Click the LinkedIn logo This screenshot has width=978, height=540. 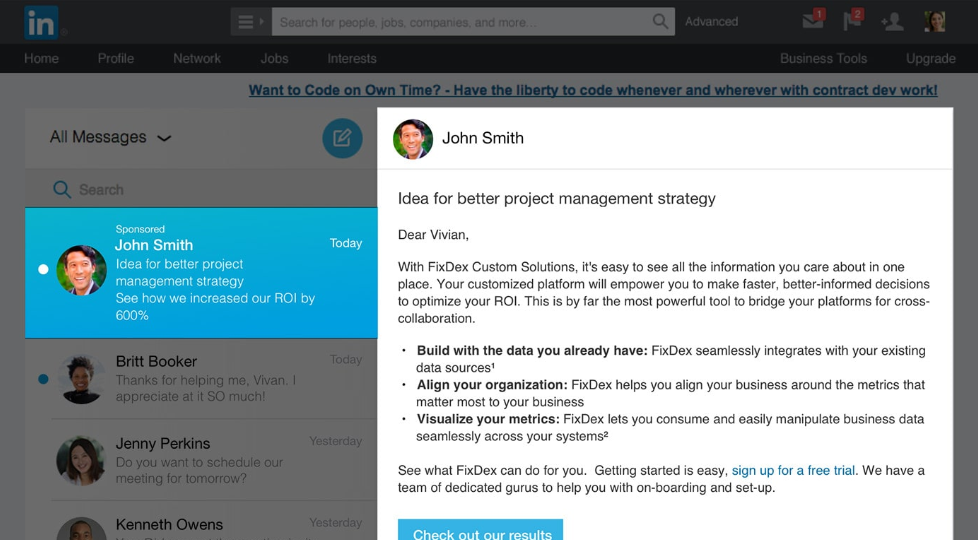41,22
